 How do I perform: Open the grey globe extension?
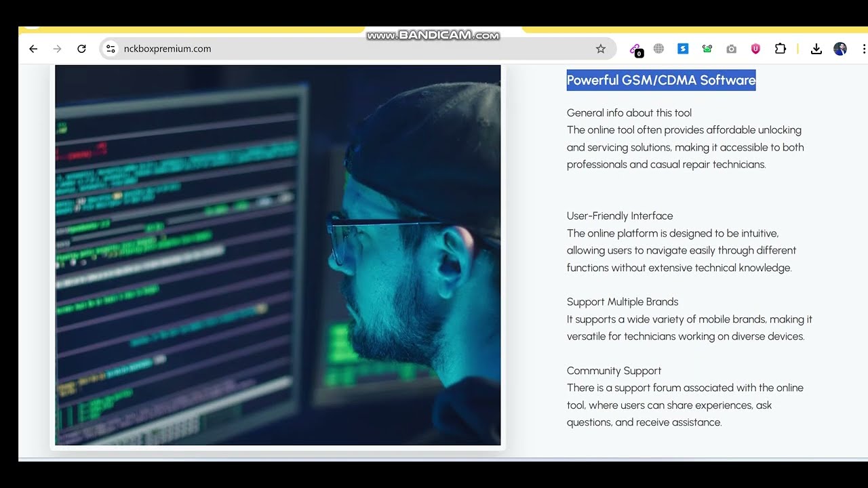pos(658,49)
